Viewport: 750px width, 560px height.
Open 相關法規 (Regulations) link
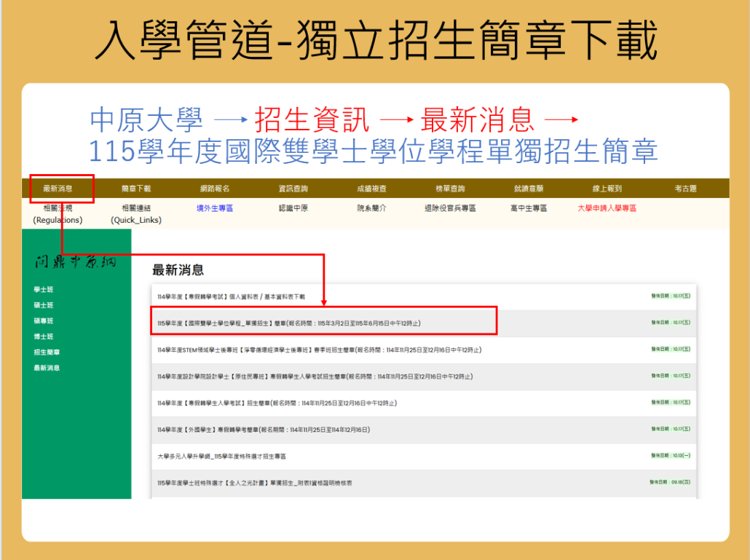(x=58, y=214)
